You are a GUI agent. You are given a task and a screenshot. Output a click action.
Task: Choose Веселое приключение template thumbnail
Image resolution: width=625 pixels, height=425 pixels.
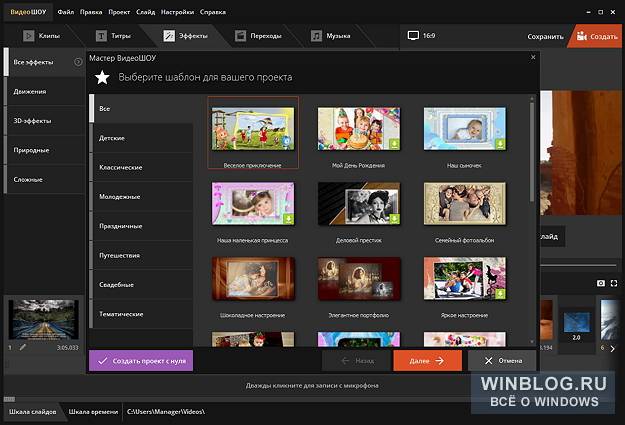coord(253,128)
